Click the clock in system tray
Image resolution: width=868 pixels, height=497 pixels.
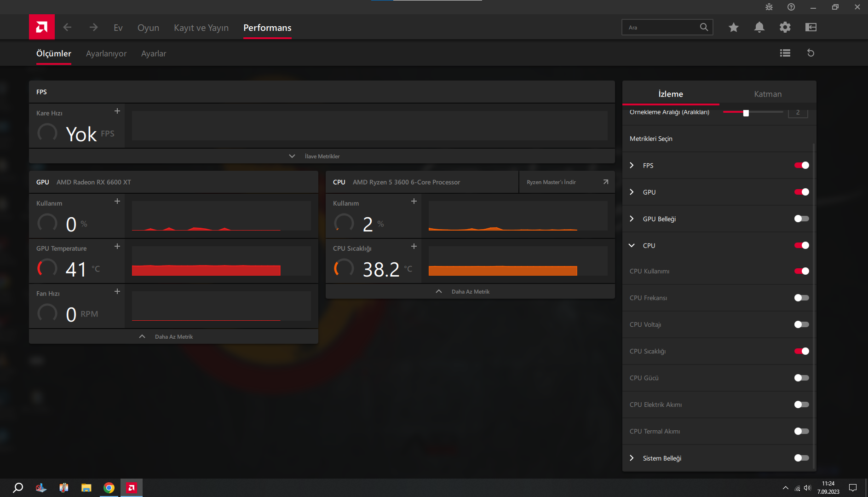pos(828,488)
